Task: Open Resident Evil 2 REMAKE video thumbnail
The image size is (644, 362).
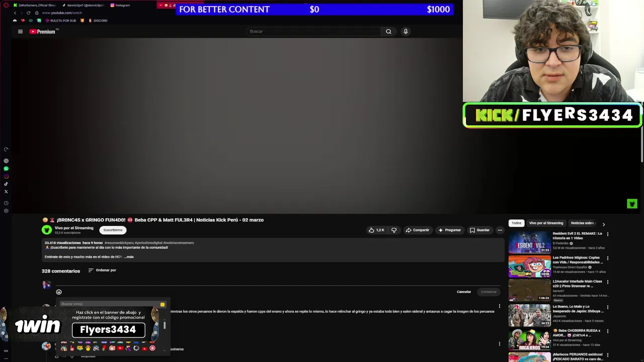Action: tap(529, 242)
